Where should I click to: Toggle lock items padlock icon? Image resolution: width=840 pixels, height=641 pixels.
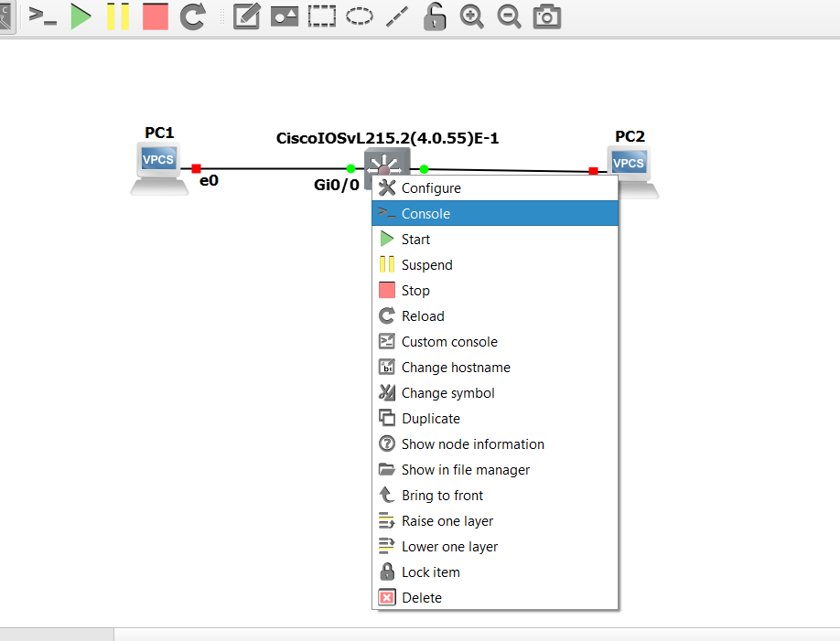[435, 16]
